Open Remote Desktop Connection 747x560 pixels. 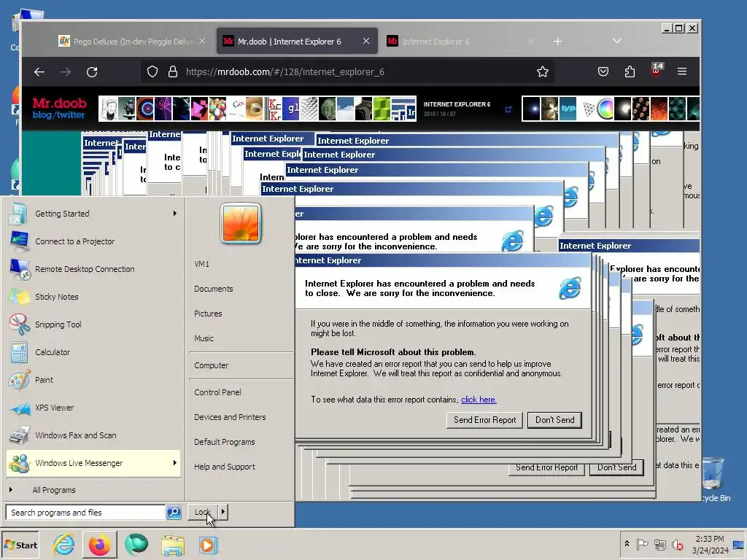(94, 269)
